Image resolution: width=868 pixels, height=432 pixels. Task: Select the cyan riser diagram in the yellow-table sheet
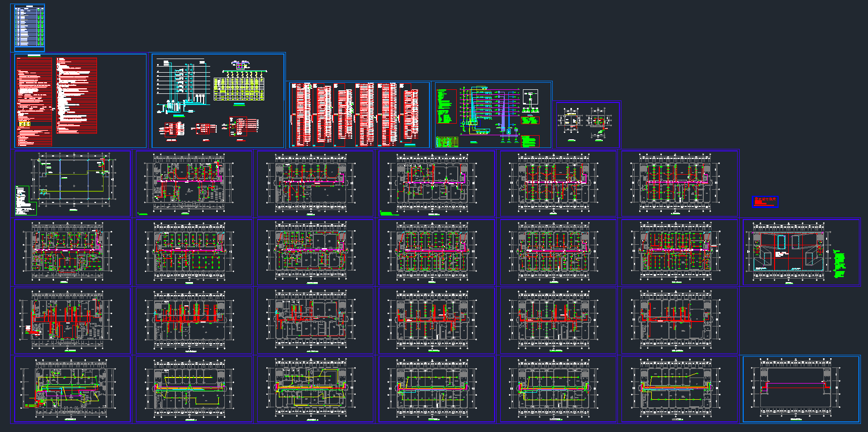pos(183,86)
